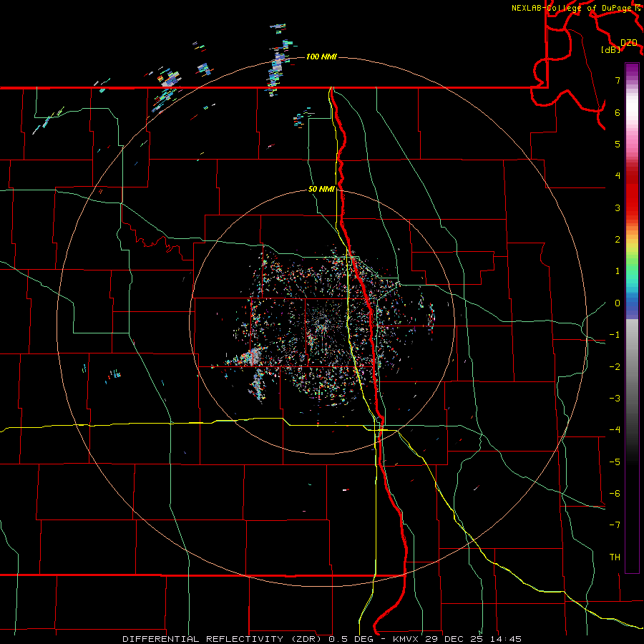Image resolution: width=644 pixels, height=644 pixels.
Task: Click the TH threshold label on the scale
Action: click(x=615, y=557)
